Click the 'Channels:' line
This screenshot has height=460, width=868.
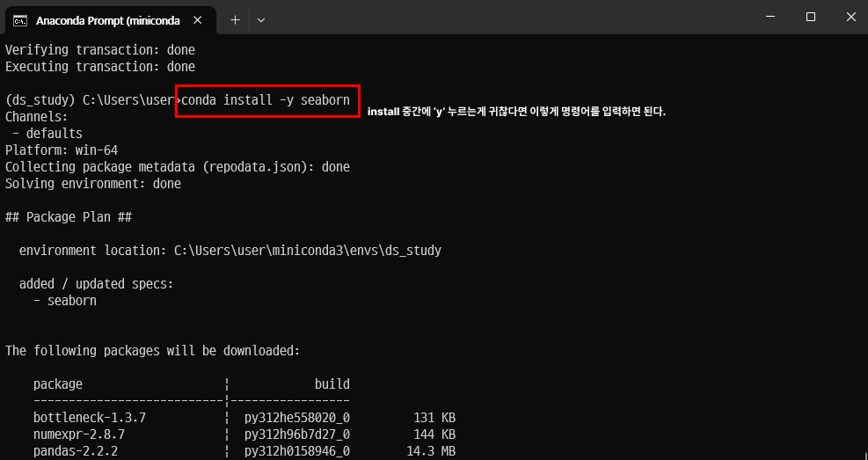point(37,117)
